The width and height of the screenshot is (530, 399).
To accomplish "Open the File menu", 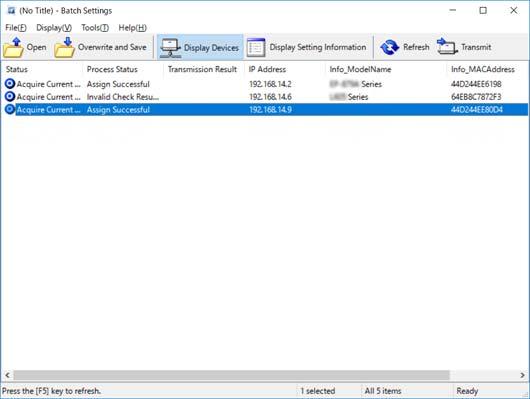I will point(16,28).
